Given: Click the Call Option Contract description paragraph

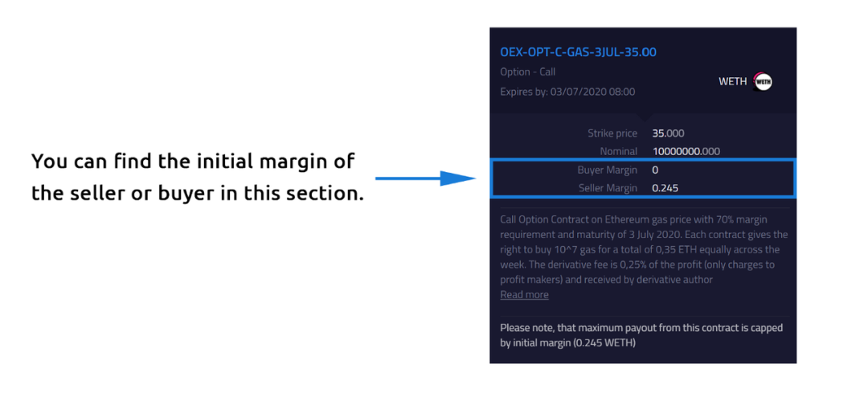Looking at the screenshot, I should (643, 249).
